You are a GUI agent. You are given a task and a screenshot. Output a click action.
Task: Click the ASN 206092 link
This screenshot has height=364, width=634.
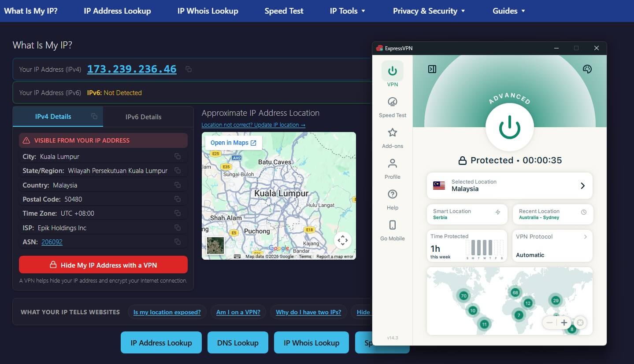52,242
